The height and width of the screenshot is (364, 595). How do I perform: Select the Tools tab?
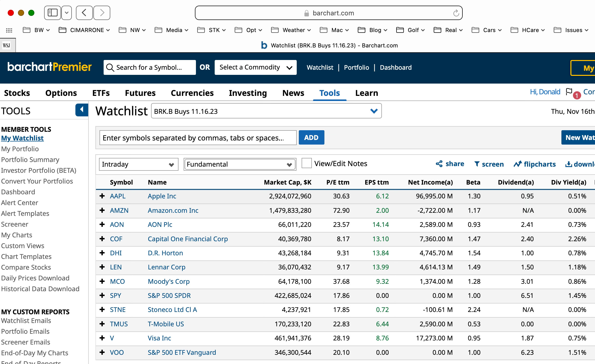[x=330, y=93]
